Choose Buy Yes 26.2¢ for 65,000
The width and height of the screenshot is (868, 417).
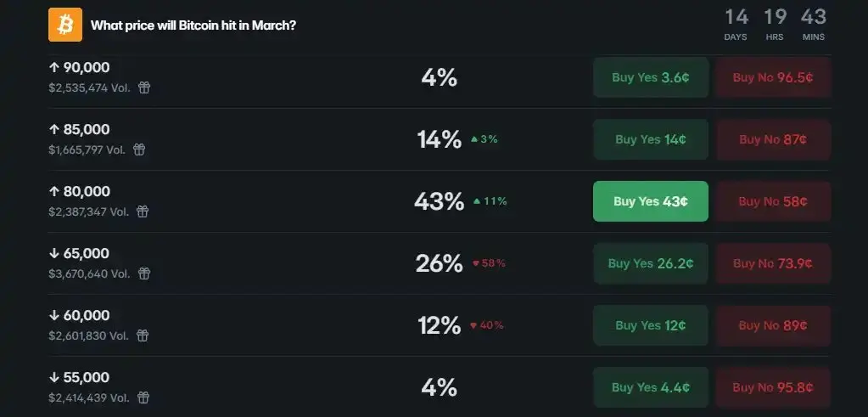(651, 263)
